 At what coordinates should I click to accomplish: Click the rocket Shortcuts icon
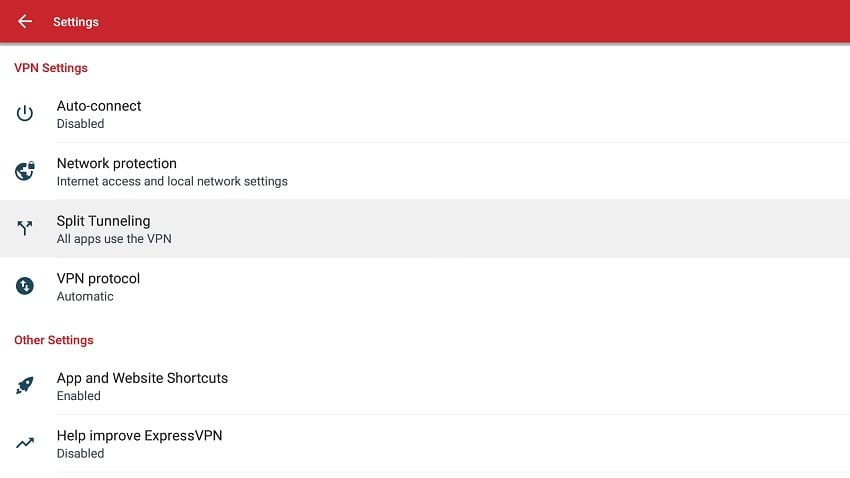pyautogui.click(x=25, y=386)
